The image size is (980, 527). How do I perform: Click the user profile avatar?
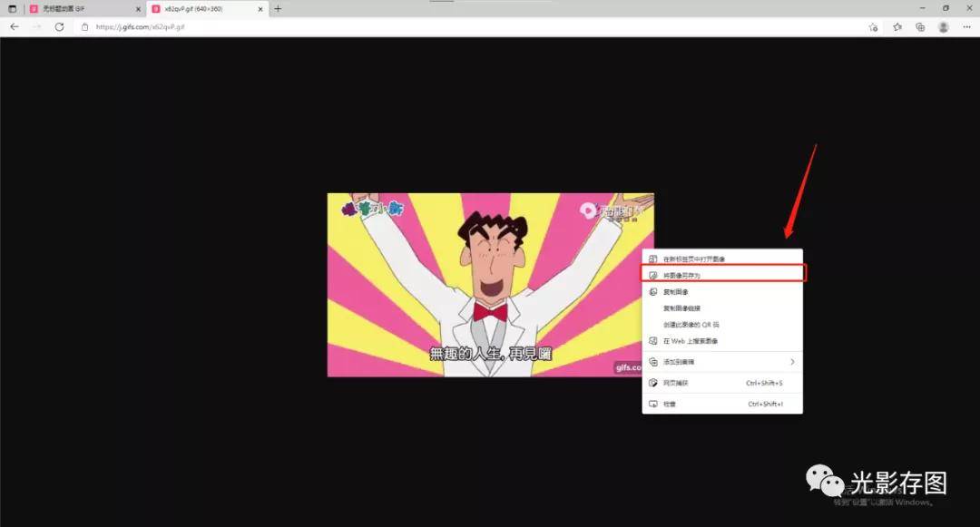click(x=944, y=27)
